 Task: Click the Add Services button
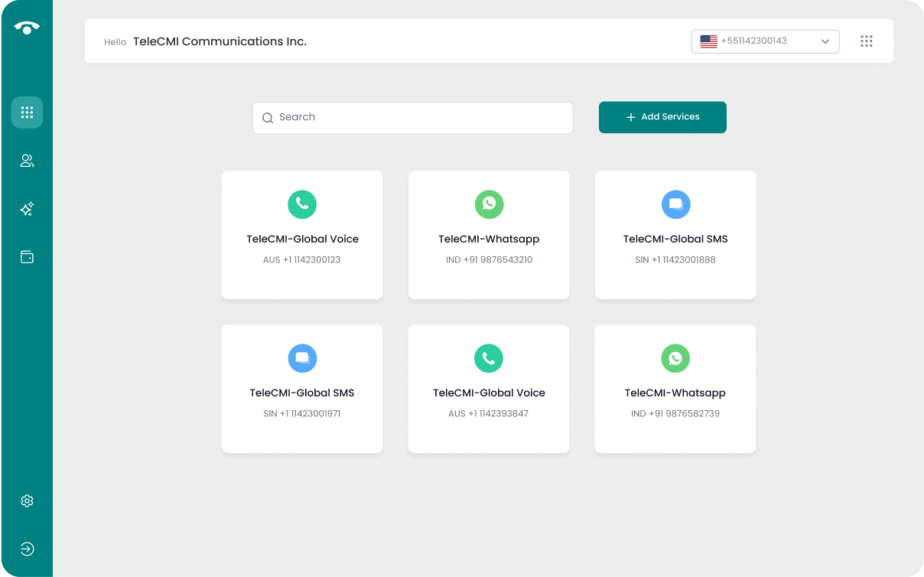(x=662, y=117)
